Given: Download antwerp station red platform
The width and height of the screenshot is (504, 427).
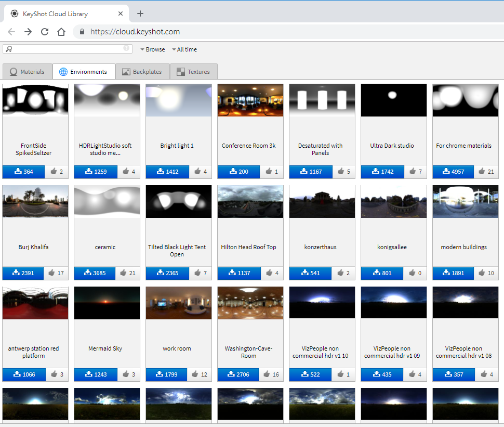Looking at the screenshot, I should click(x=24, y=374).
